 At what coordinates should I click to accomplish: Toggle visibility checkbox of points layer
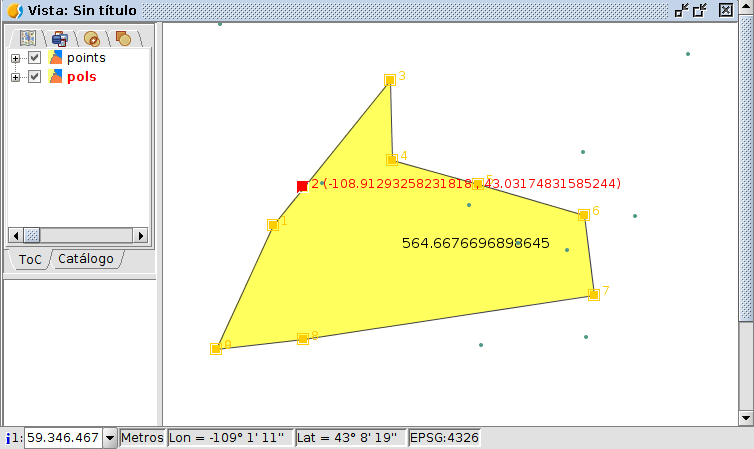[x=35, y=58]
